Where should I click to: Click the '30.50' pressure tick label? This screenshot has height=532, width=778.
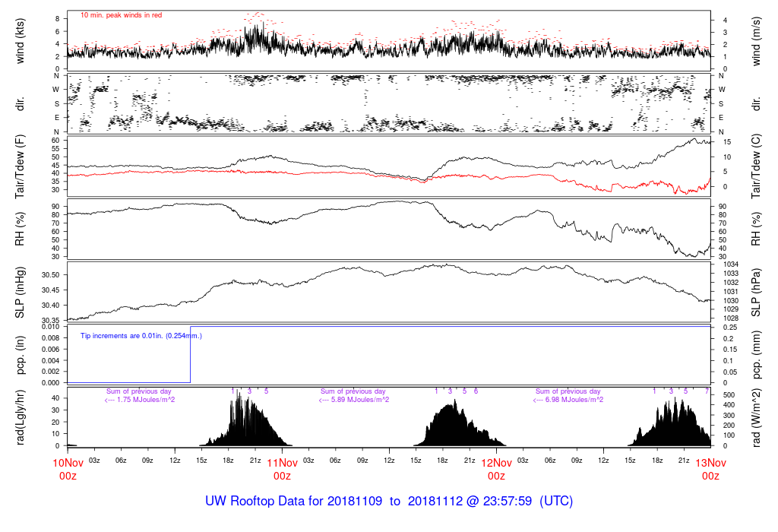pos(51,275)
